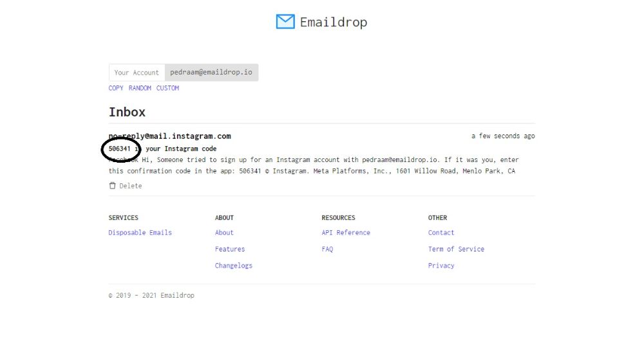Image resolution: width=644 pixels, height=337 pixels.
Task: Open the FAQ link
Action: (x=327, y=249)
